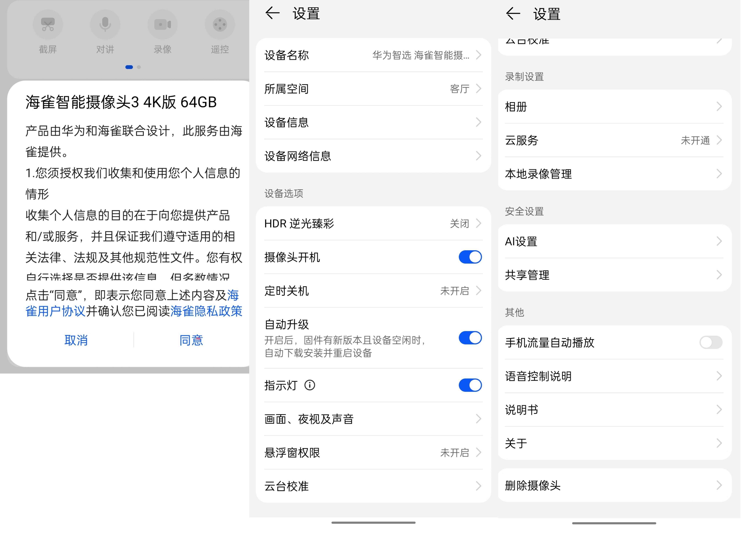
Task: Click the 未开启 value of 悬浮窗权限
Action: point(454,453)
